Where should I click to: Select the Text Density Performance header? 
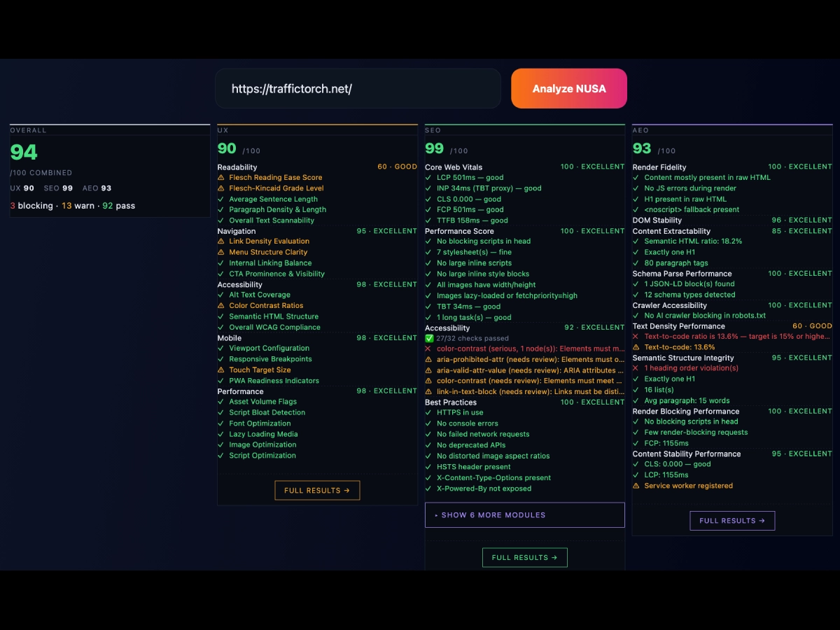point(679,326)
